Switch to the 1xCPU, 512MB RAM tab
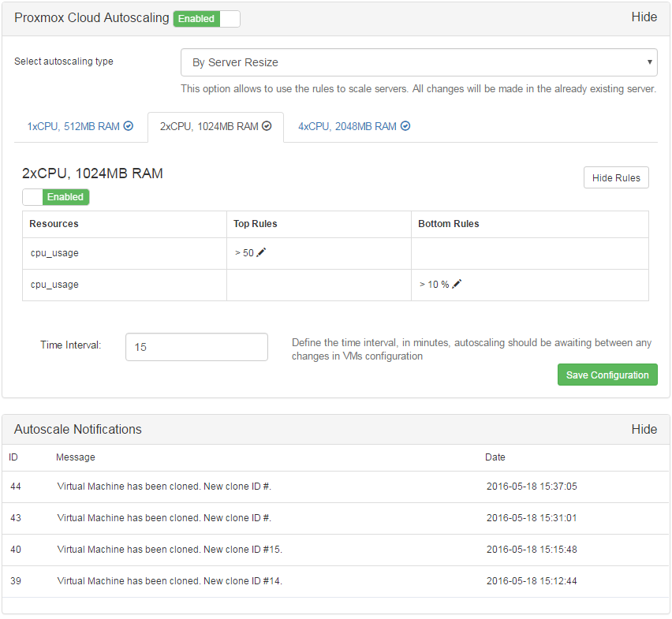672x619 pixels. tap(75, 125)
